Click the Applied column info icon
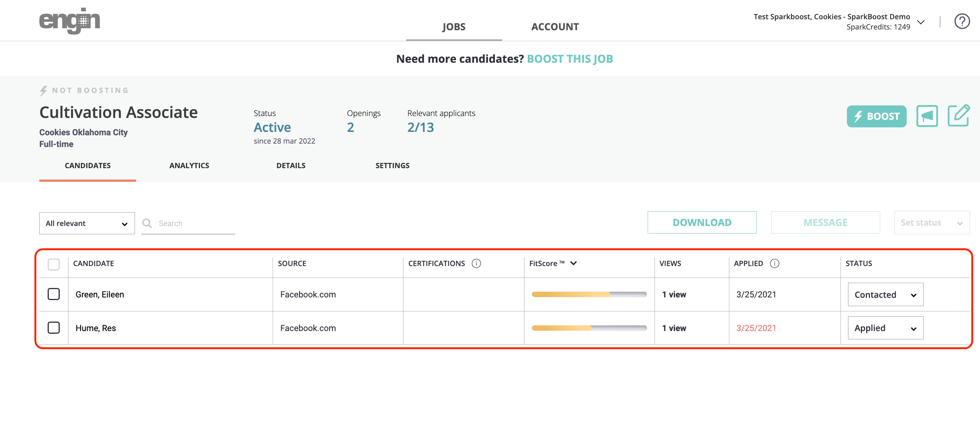Viewport: 980px width, 421px height. (x=774, y=263)
